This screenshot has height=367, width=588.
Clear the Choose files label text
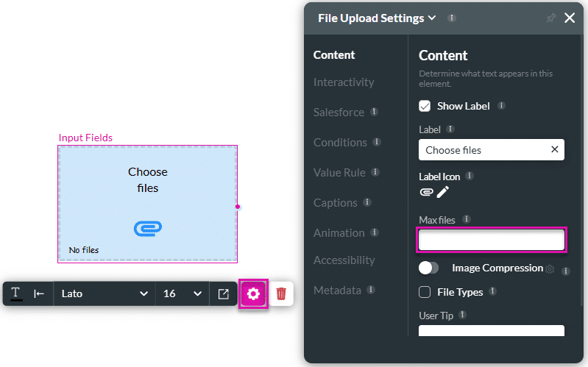[x=554, y=150]
